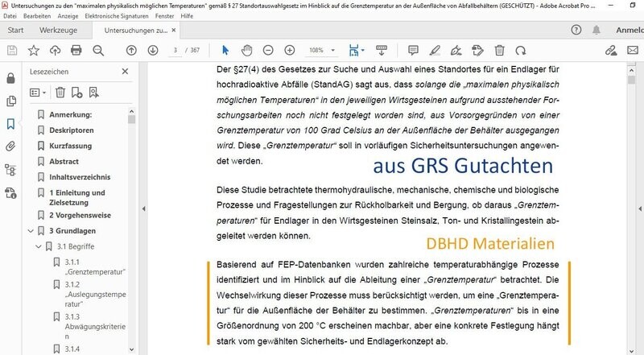Open the Inhaltsverzeichnis bookmark
The image size is (644, 355).
[x=80, y=177]
